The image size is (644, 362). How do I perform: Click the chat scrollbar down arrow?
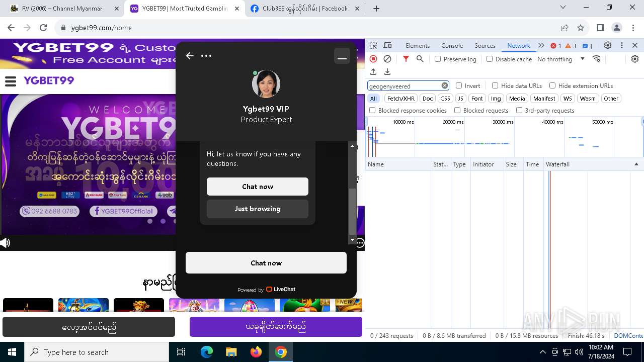(352, 240)
